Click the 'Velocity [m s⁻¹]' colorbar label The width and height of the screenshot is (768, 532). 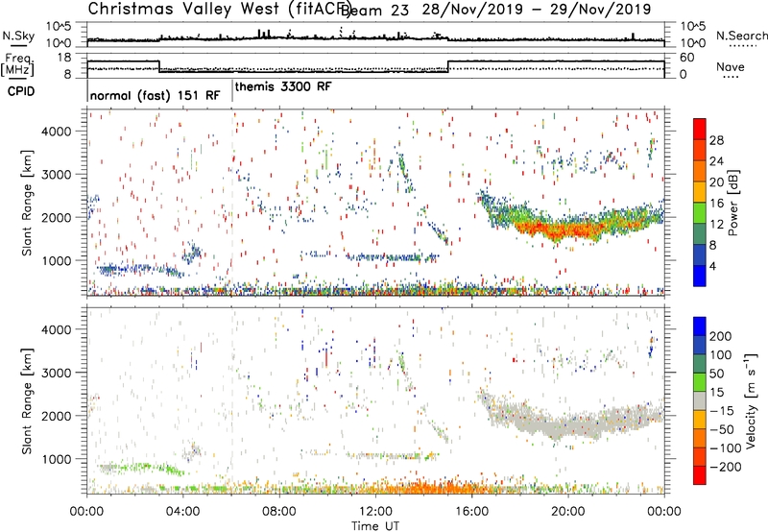click(750, 400)
